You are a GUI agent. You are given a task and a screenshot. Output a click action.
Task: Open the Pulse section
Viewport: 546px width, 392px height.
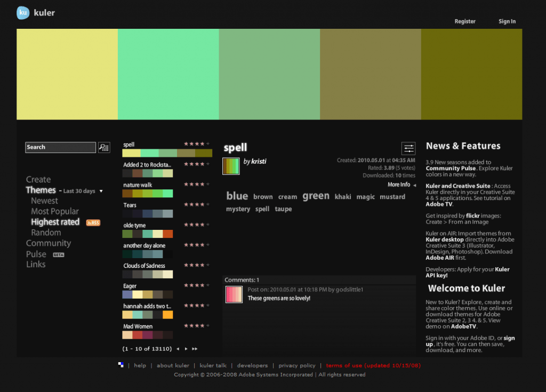point(36,254)
